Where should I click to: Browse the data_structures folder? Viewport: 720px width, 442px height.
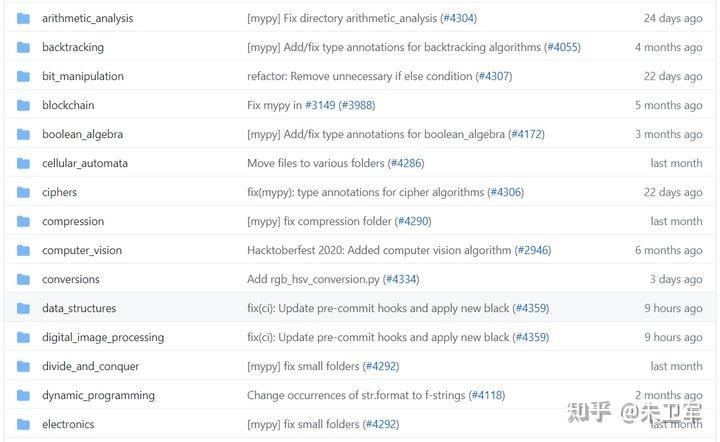coord(79,308)
